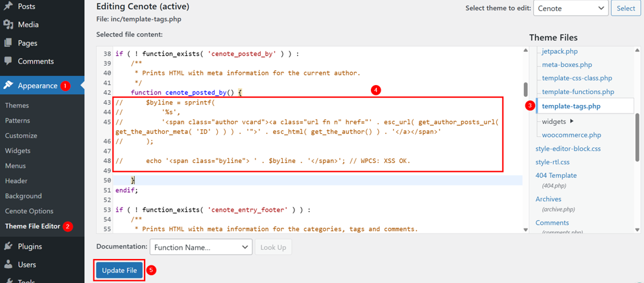Open jetpack.php theme file
Viewport: 644px width, 283px height.
pos(560,51)
